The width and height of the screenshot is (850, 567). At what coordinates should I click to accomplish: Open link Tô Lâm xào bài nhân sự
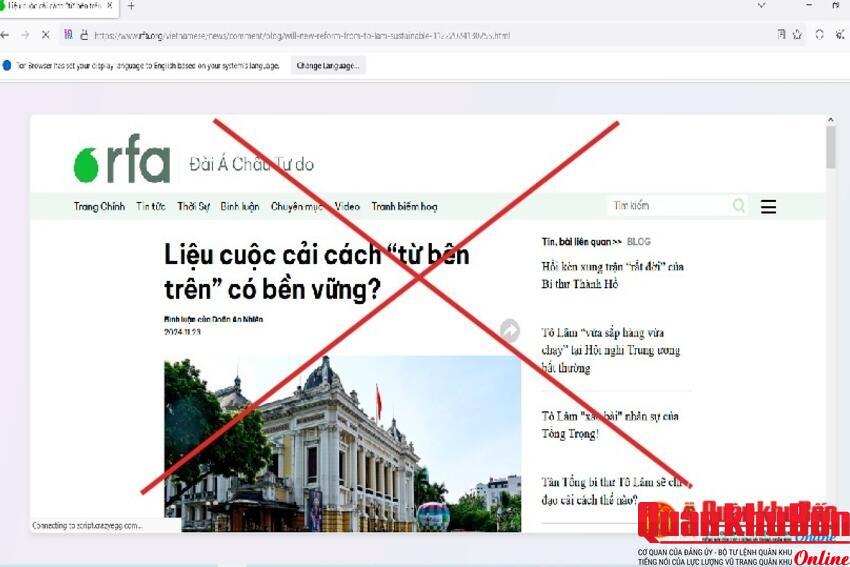[610, 425]
